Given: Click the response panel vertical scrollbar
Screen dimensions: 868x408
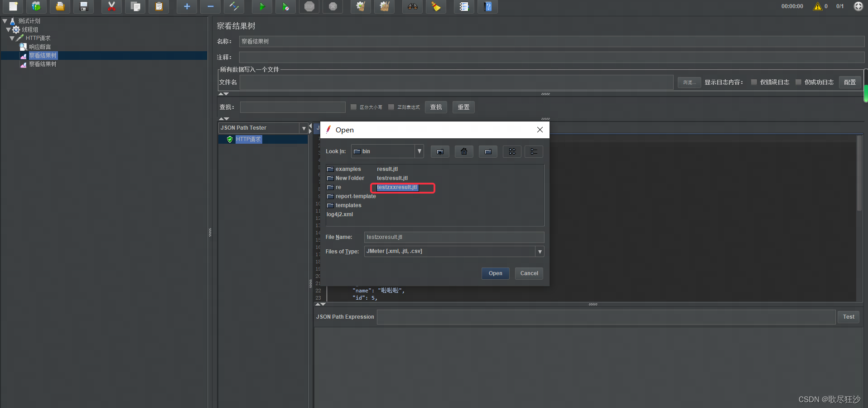Looking at the screenshot, I should pyautogui.click(x=859, y=173).
